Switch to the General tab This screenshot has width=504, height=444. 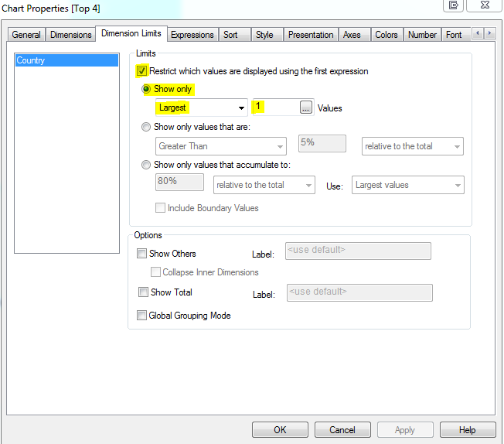click(26, 35)
